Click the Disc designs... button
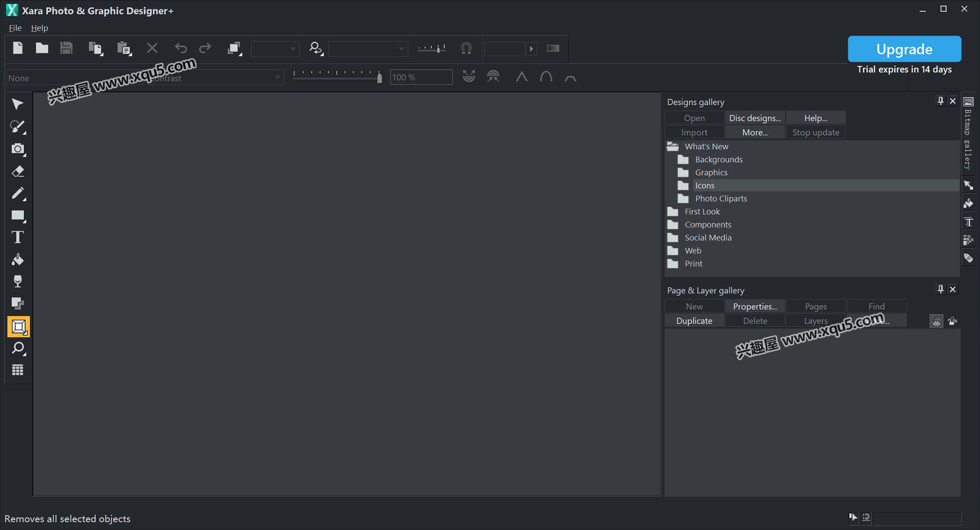 click(755, 118)
